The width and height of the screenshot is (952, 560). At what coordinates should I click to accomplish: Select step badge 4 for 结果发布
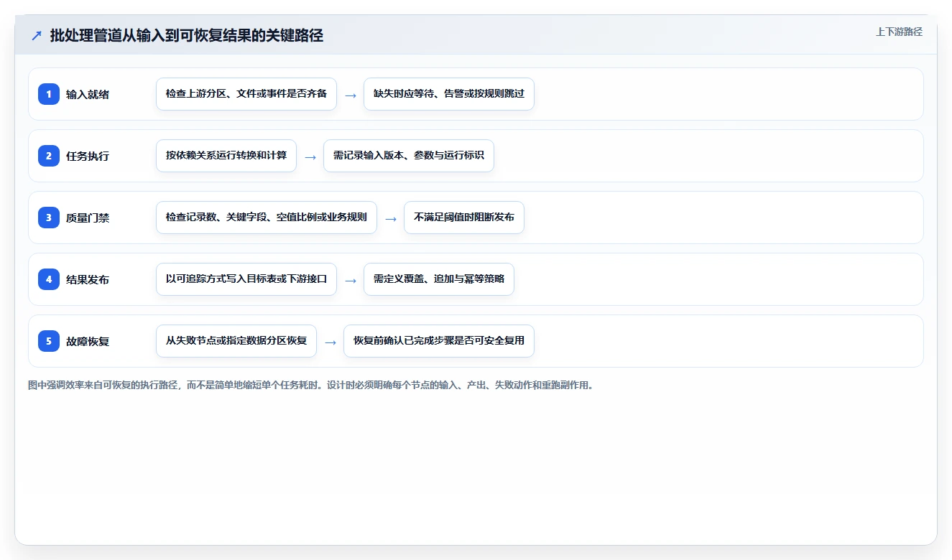coord(49,279)
